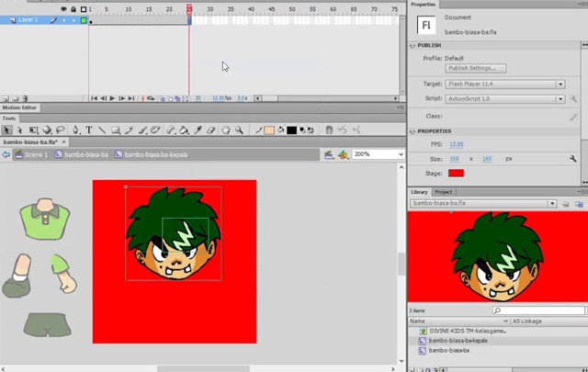Toggle Onion Skin Outlines button
Screen dimensions: 588x372
click(x=170, y=98)
